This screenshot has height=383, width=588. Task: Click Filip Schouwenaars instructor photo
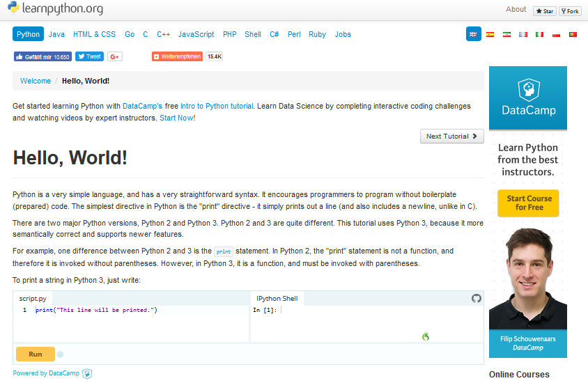tap(528, 278)
